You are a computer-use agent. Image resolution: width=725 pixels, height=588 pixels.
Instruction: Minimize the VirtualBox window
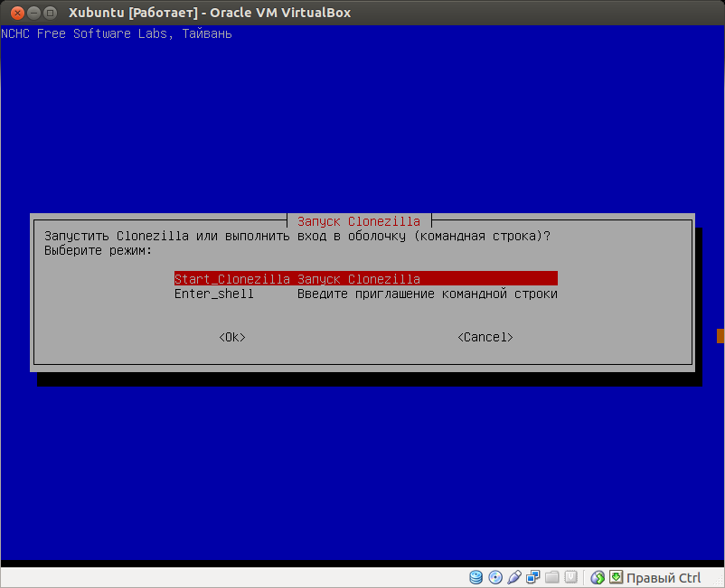coord(33,13)
